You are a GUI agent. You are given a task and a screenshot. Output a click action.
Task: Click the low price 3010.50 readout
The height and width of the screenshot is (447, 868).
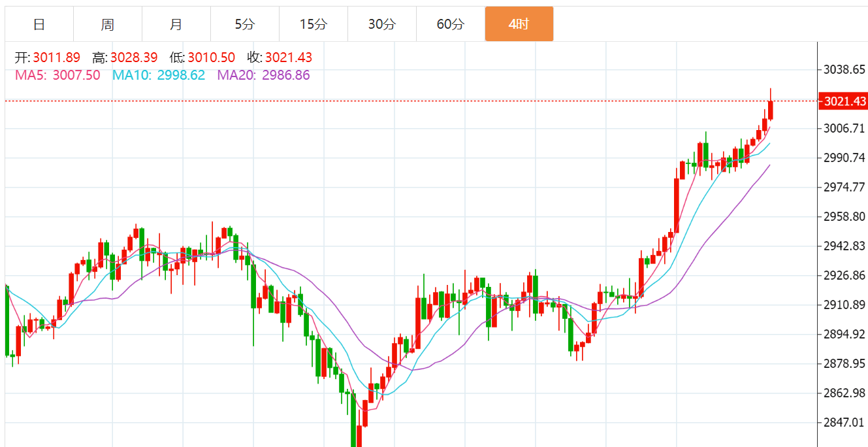(211, 58)
